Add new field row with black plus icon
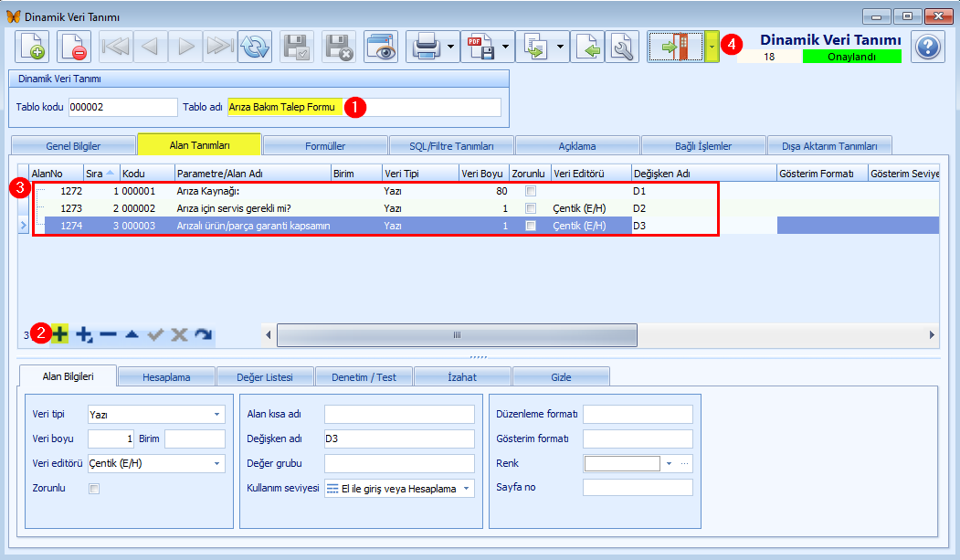This screenshot has width=960, height=560. coord(60,334)
